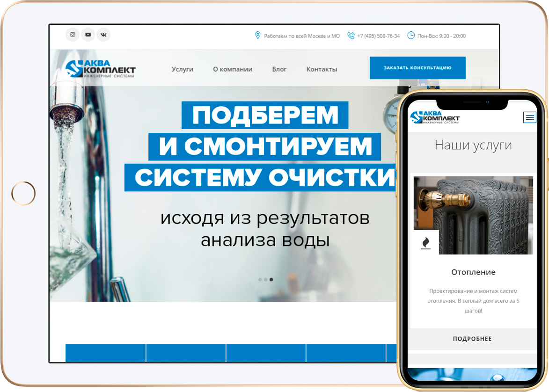Open the Услуги menu item

(x=183, y=69)
